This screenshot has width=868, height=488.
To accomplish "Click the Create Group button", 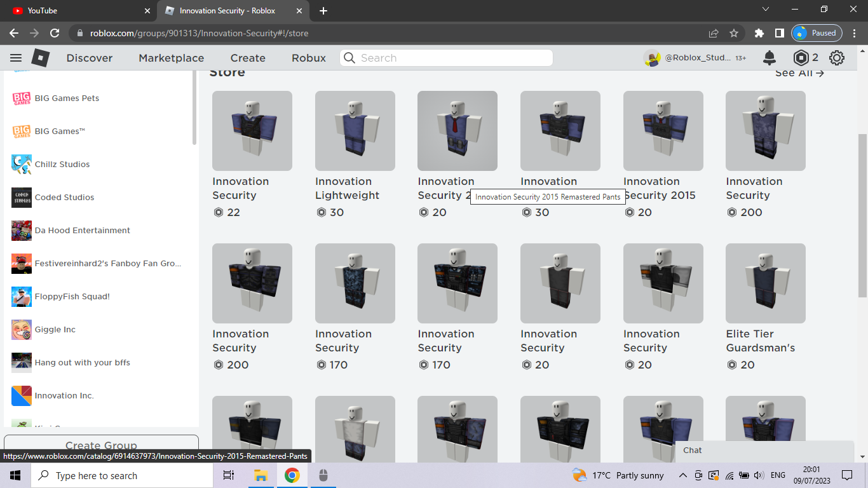I will (101, 444).
